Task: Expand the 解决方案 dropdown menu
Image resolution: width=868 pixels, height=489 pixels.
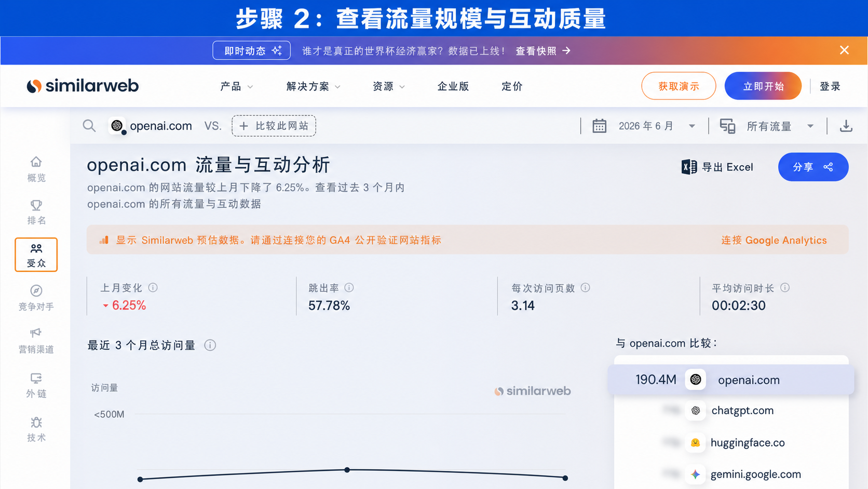Action: point(313,86)
